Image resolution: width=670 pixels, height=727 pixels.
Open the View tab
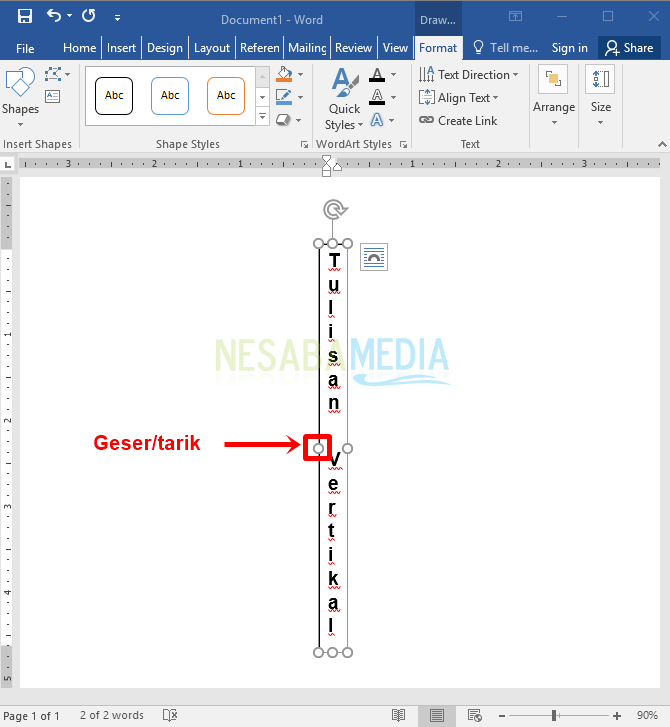click(395, 48)
